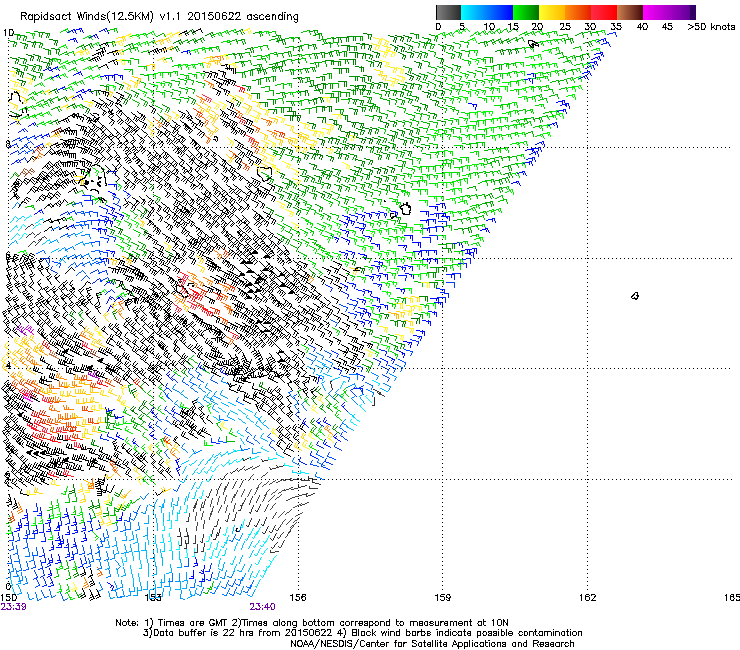The height and width of the screenshot is (650, 740).
Task: Click the brown 35-40 knots legend segment
Action: (630, 12)
